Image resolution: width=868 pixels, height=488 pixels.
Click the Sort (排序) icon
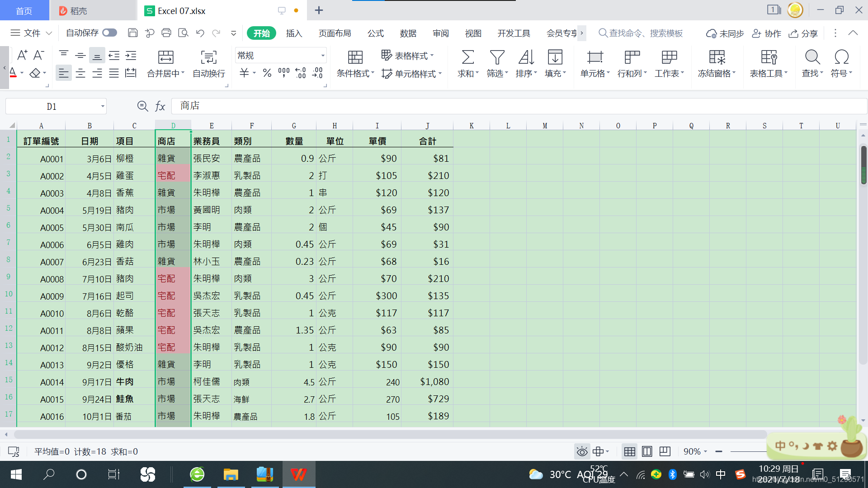[526, 57]
